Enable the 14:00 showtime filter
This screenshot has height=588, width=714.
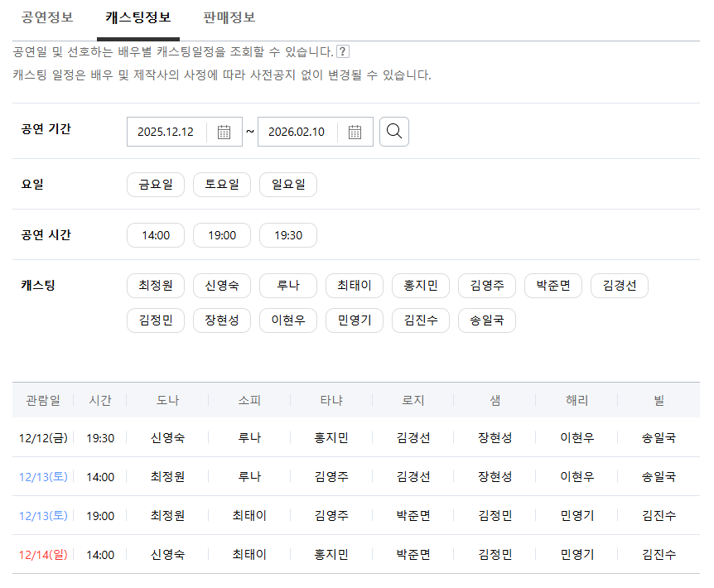(155, 235)
